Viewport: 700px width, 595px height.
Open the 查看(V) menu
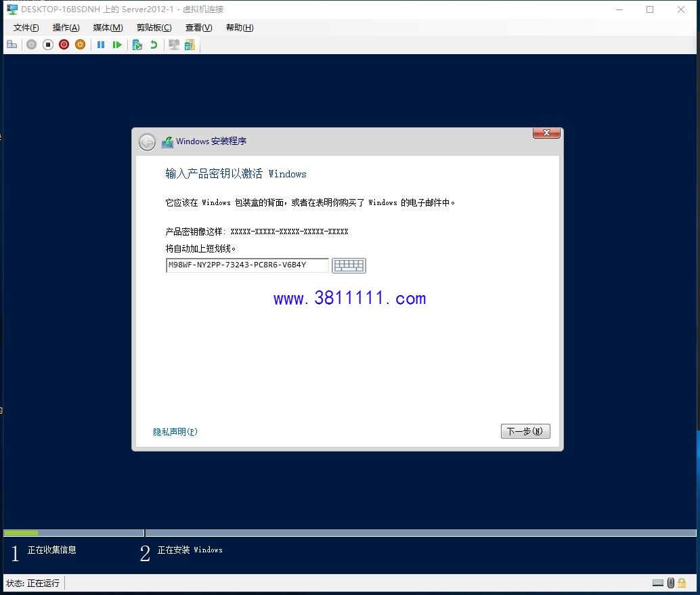198,28
